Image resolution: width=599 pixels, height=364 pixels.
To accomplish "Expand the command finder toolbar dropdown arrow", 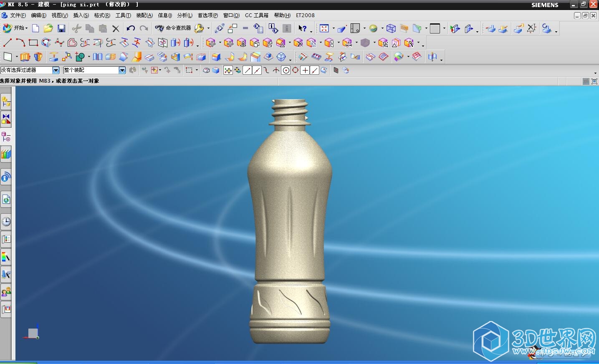I will click(x=208, y=28).
